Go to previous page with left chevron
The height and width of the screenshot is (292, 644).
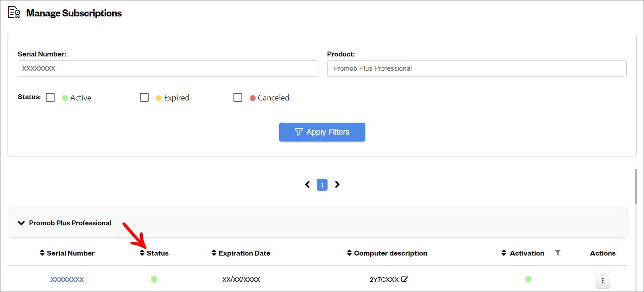point(308,184)
